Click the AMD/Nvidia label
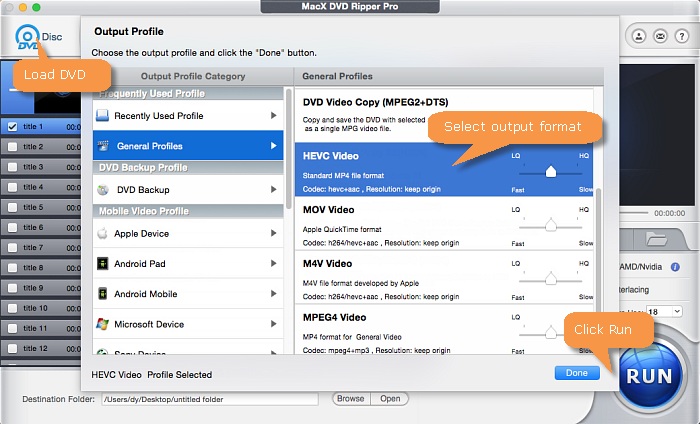The width and height of the screenshot is (700, 424). tap(641, 267)
